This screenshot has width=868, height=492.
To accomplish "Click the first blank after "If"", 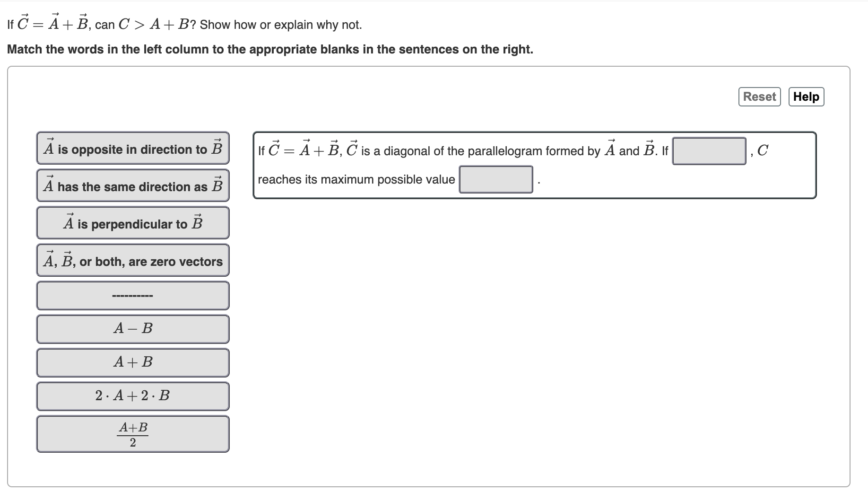I will point(709,150).
